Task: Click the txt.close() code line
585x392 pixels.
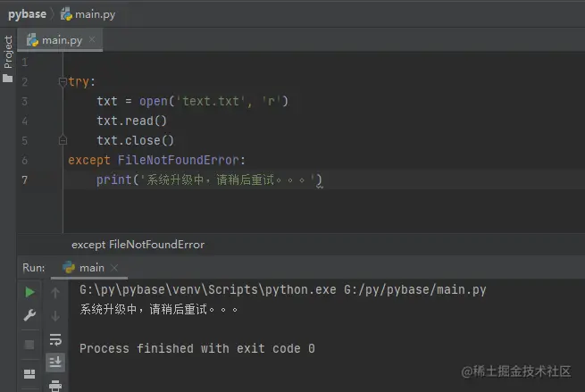Action: tap(135, 140)
